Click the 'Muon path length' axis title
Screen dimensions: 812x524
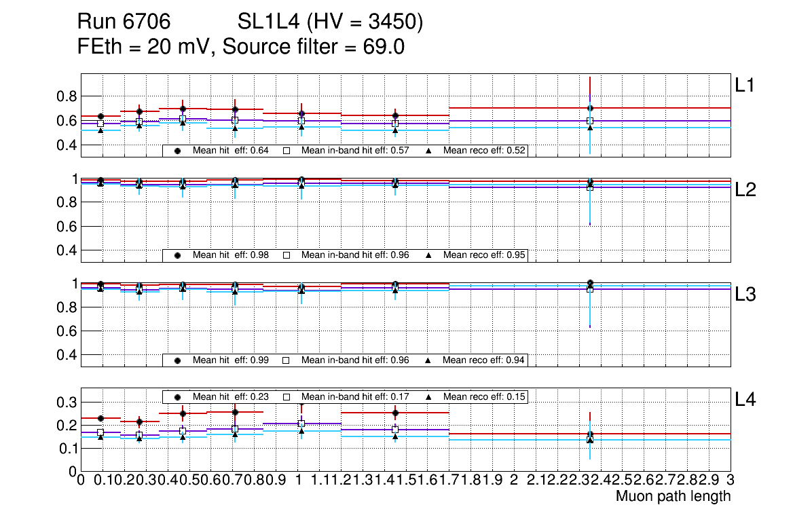click(673, 496)
